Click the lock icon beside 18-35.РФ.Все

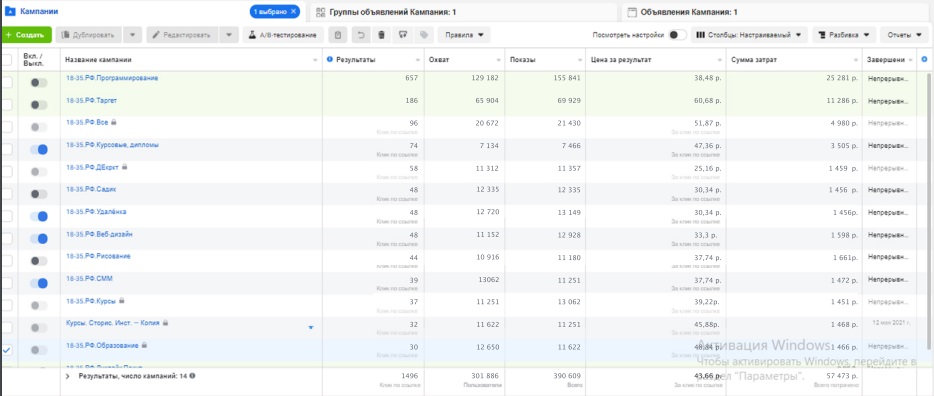pyautogui.click(x=114, y=122)
